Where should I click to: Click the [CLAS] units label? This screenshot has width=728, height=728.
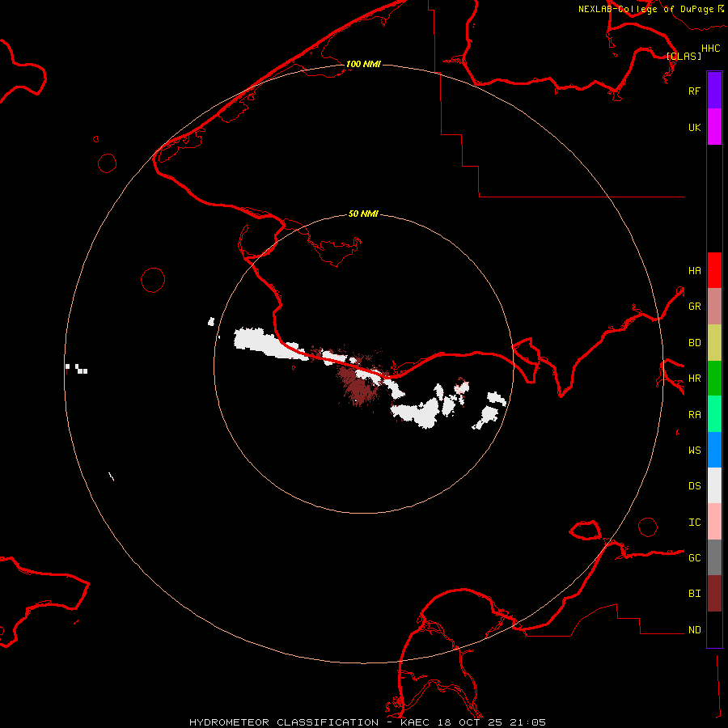pos(684,56)
